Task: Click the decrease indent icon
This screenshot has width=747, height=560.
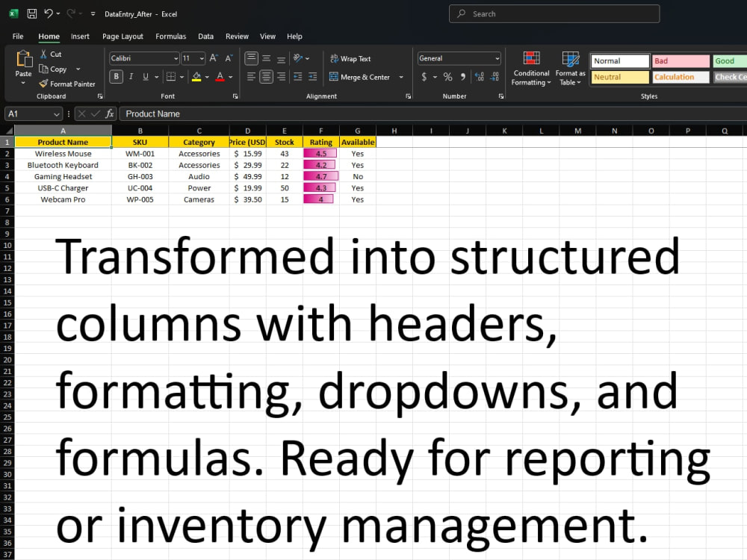Action: tap(298, 77)
